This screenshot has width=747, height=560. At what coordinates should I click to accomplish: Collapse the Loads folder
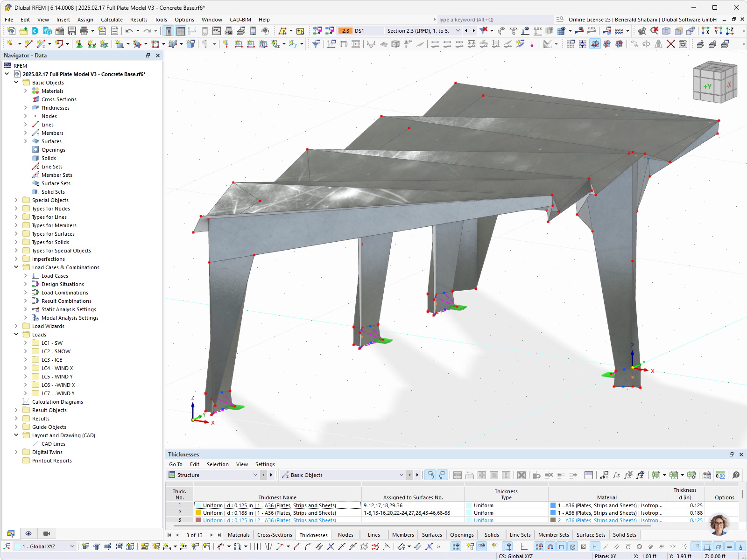tap(16, 335)
